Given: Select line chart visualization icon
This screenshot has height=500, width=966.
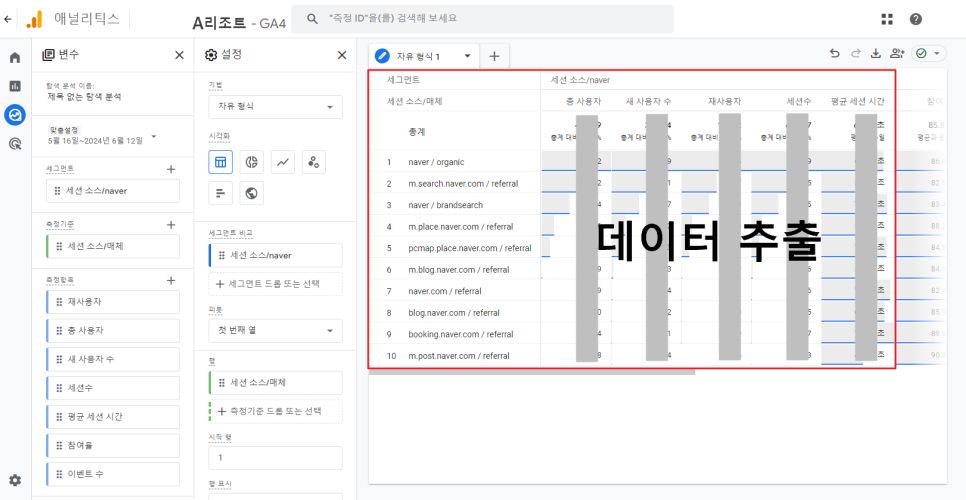Looking at the screenshot, I should point(283,162).
